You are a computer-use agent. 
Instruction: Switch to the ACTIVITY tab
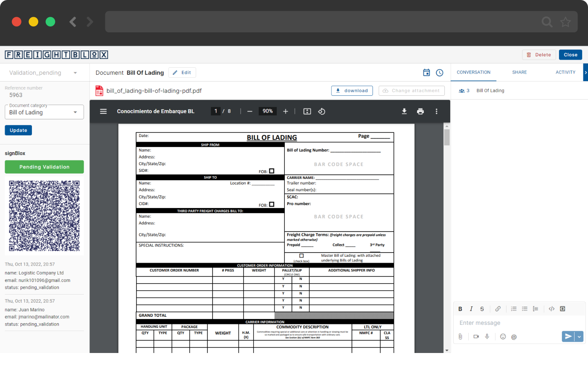point(565,72)
